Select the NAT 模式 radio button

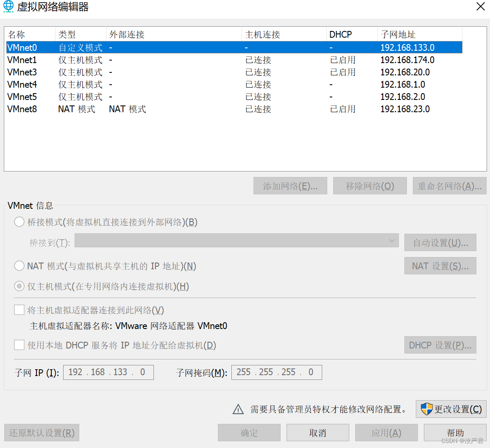click(x=19, y=266)
